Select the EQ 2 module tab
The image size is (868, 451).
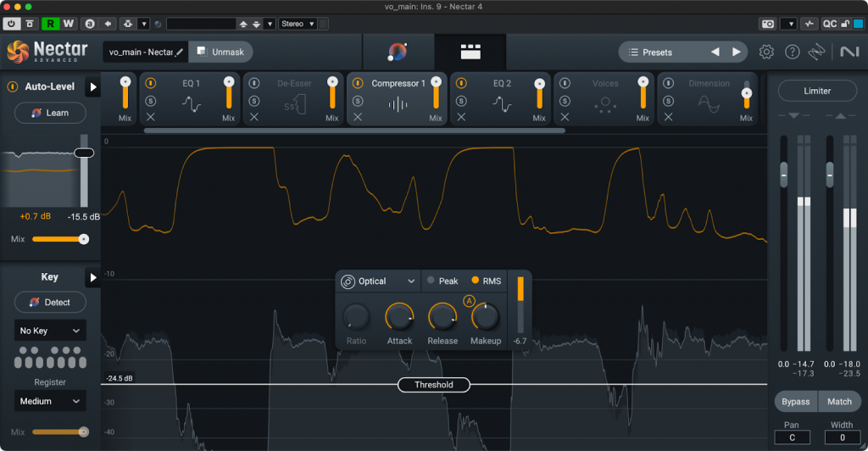[502, 84]
